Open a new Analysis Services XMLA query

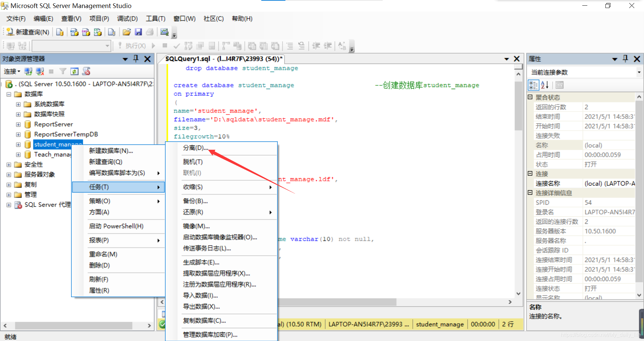coord(98,32)
